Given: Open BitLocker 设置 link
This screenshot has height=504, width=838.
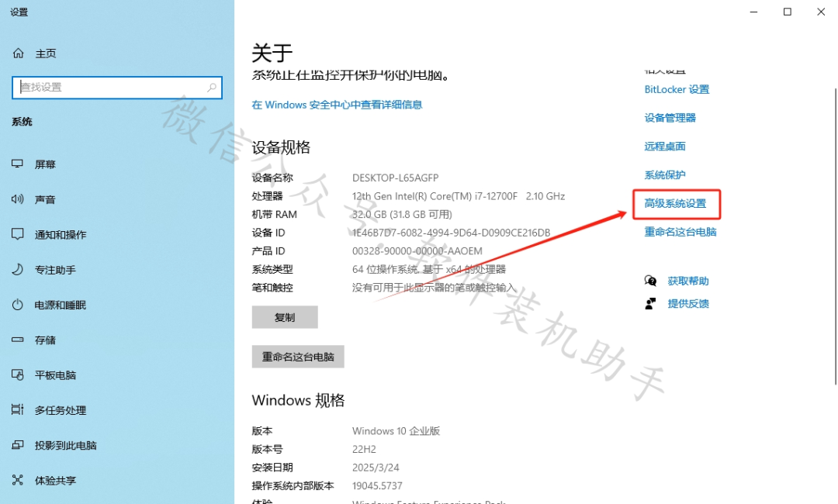Looking at the screenshot, I should (x=677, y=89).
